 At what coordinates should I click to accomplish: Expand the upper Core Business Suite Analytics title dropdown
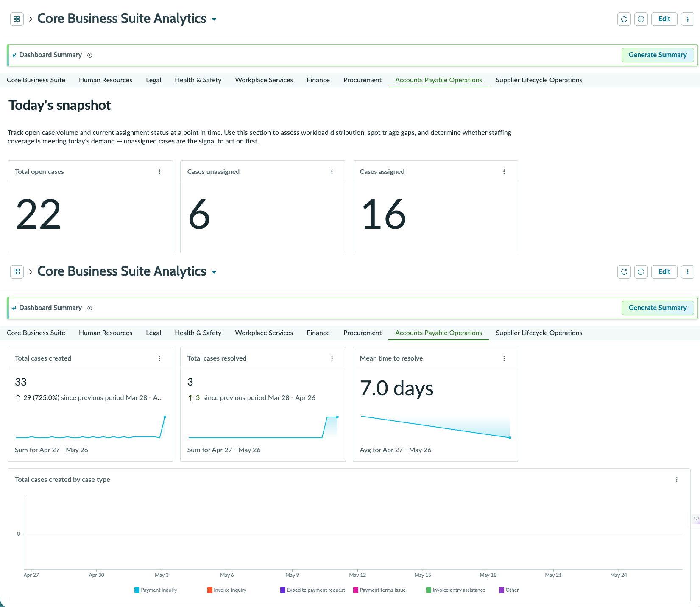[x=214, y=20]
